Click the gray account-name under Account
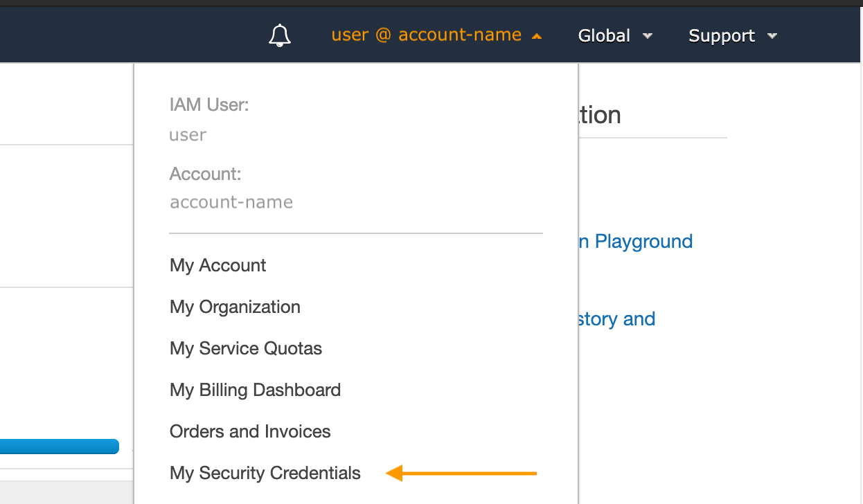The image size is (863, 504). point(231,202)
